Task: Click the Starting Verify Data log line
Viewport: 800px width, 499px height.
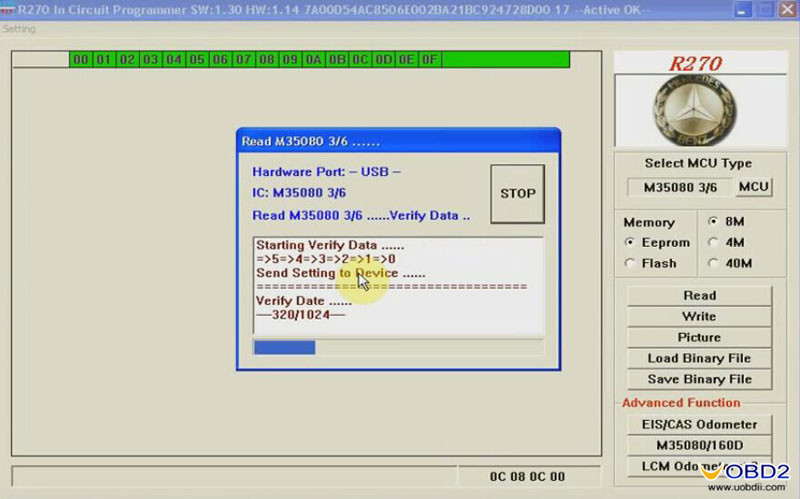Action: coord(330,245)
